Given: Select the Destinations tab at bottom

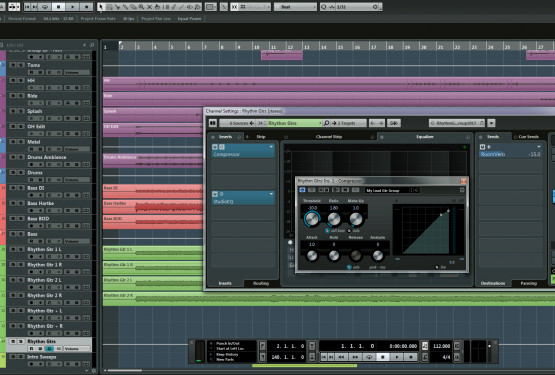Looking at the screenshot, I should pos(493,283).
